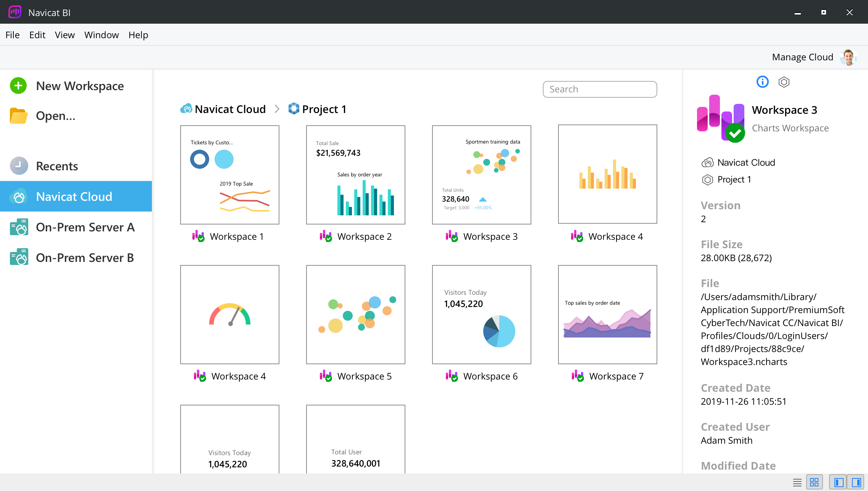The width and height of the screenshot is (868, 491).
Task: Click the Workspace 7 label icon
Action: pyautogui.click(x=578, y=376)
